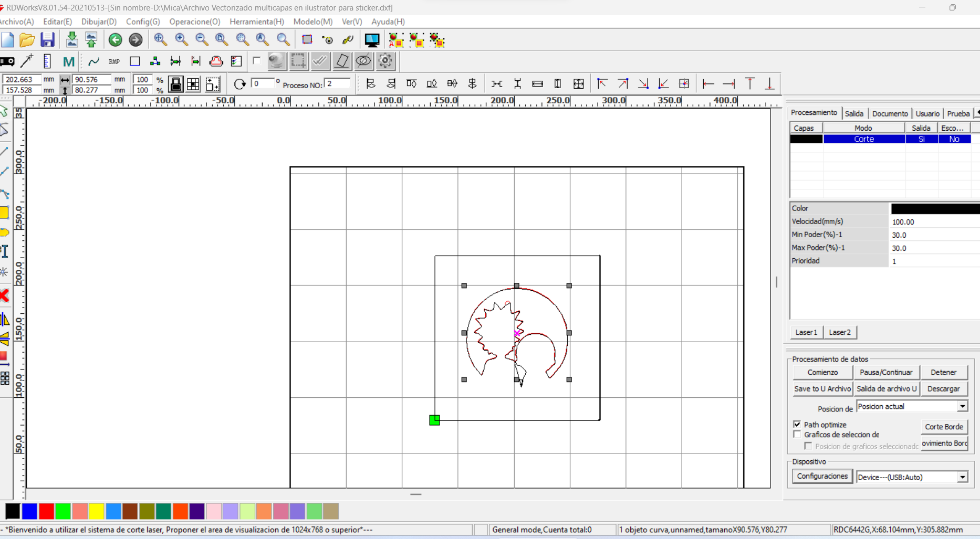
Task: Switch to the Salida tab
Action: pos(854,113)
